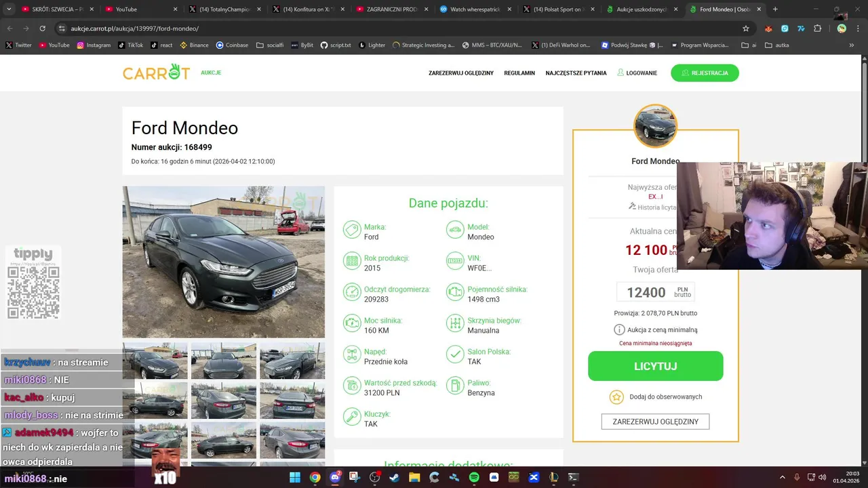Viewport: 868px width, 488px height.
Task: Click the Pojemność silnika engine icon
Action: click(x=455, y=293)
